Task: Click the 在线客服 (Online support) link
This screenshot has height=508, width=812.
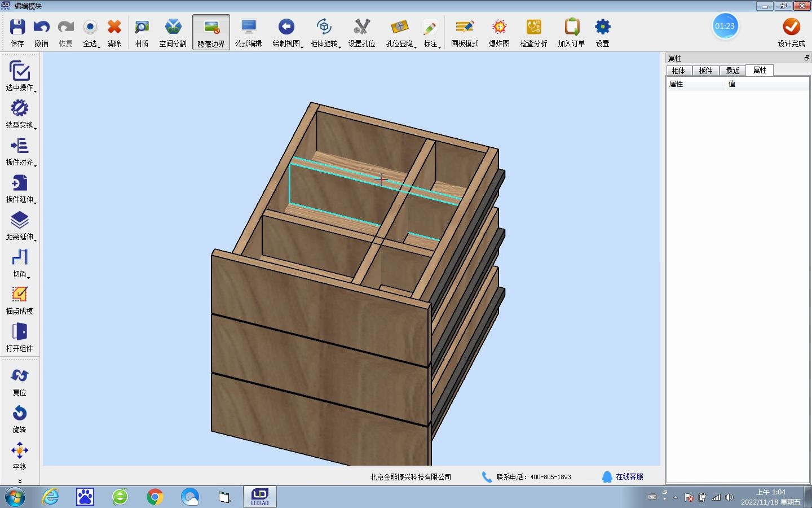Action: tap(629, 477)
